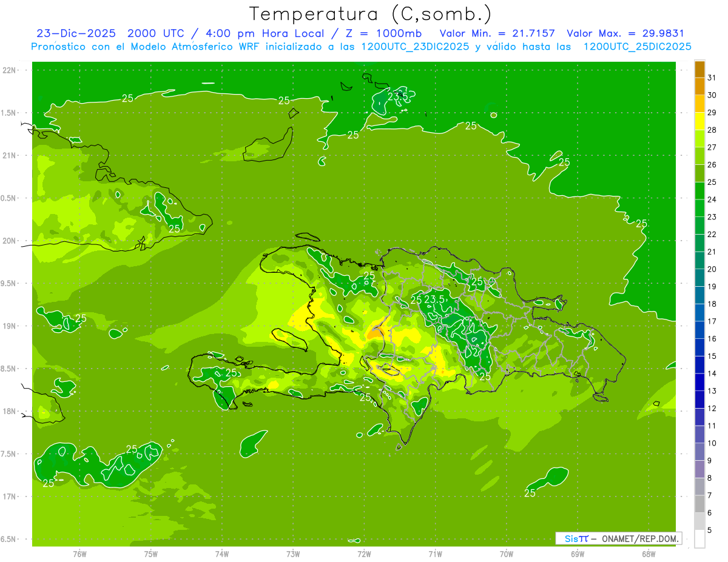
Task: Click the '73W' longitude axis label
Action: [293, 554]
